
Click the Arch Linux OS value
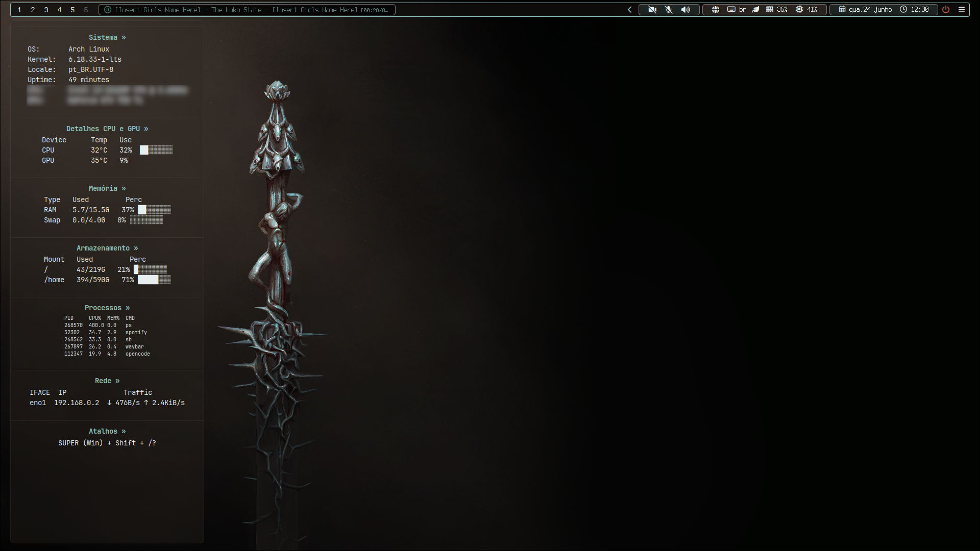coord(89,49)
